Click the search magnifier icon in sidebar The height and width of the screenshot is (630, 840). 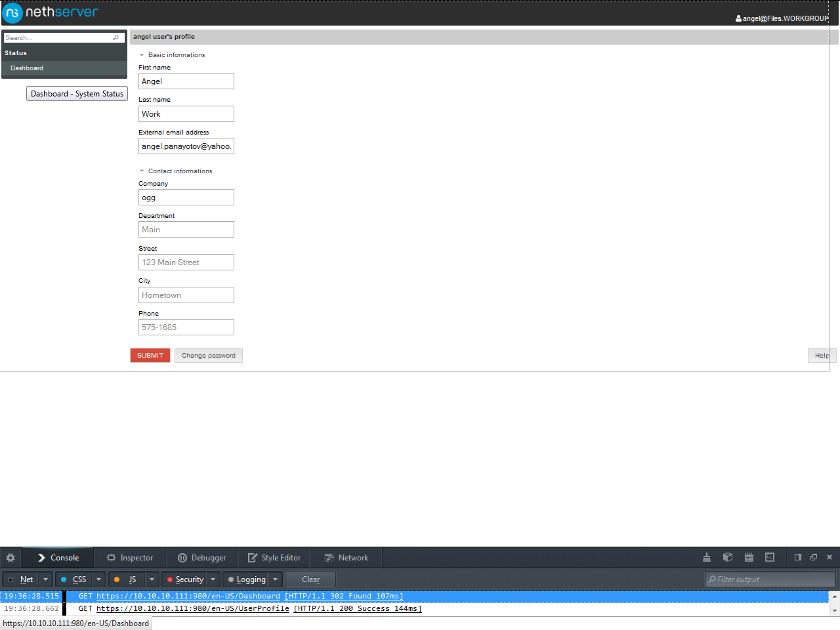click(x=116, y=38)
